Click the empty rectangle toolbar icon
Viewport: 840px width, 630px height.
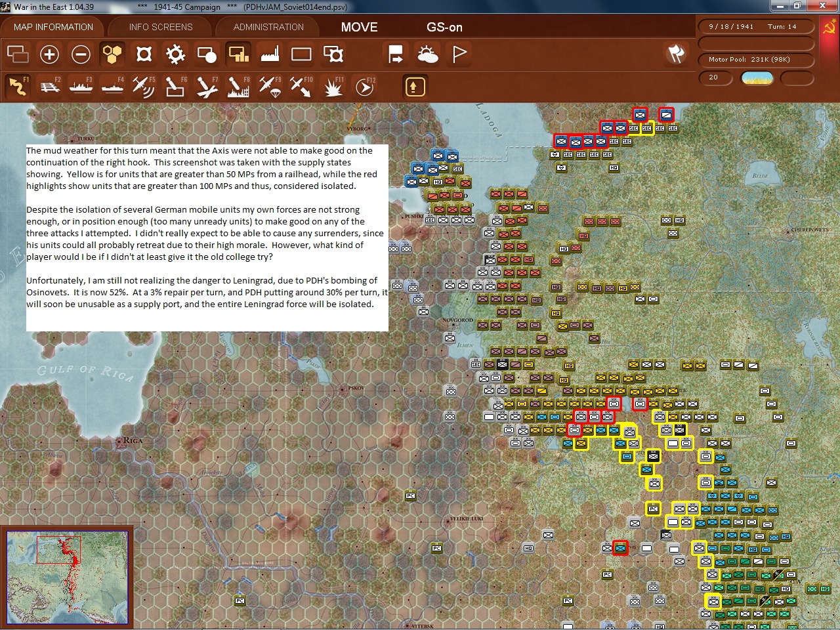[301, 54]
